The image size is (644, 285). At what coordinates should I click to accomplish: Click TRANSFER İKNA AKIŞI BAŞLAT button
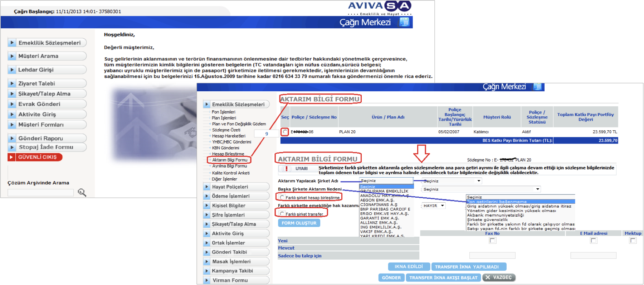click(443, 277)
